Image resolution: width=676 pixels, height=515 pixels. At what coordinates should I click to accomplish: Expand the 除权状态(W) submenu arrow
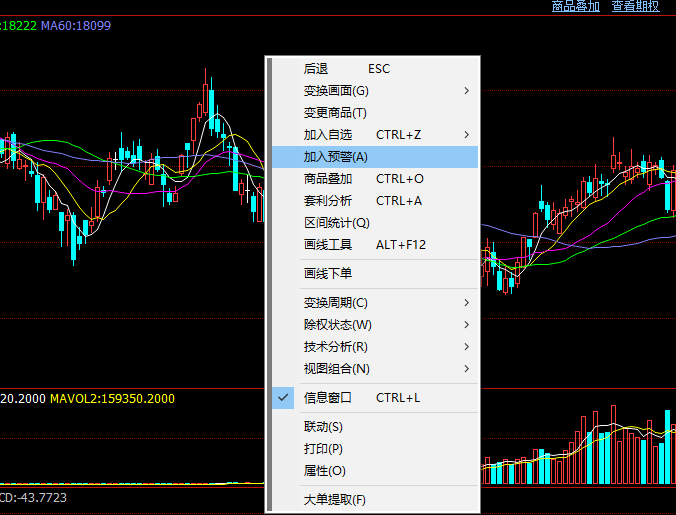(467, 325)
